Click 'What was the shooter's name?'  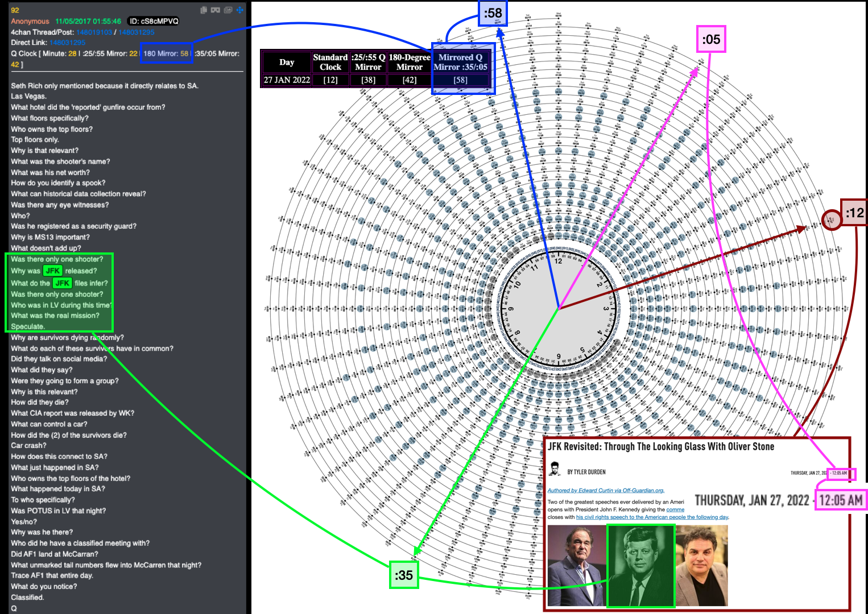[x=60, y=161]
